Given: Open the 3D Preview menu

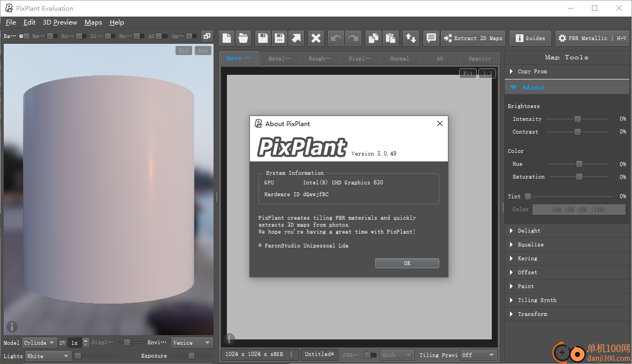Looking at the screenshot, I should point(60,22).
